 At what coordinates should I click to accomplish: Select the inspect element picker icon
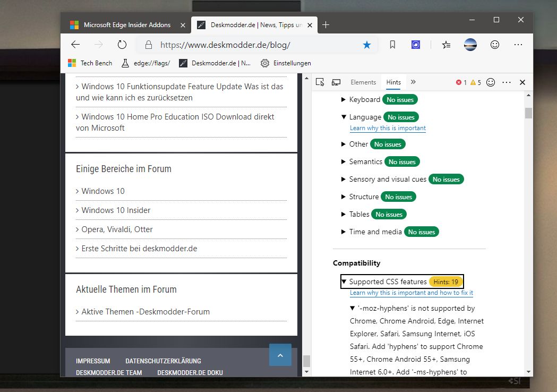coord(320,82)
